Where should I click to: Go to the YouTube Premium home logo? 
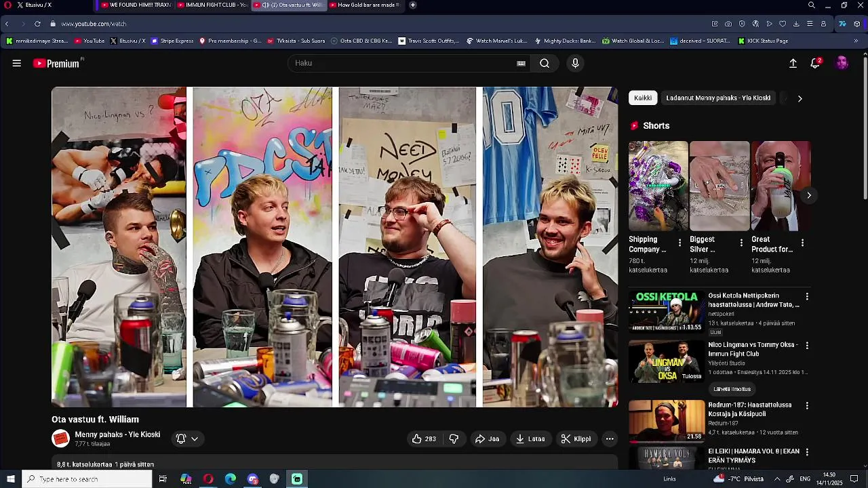[58, 63]
